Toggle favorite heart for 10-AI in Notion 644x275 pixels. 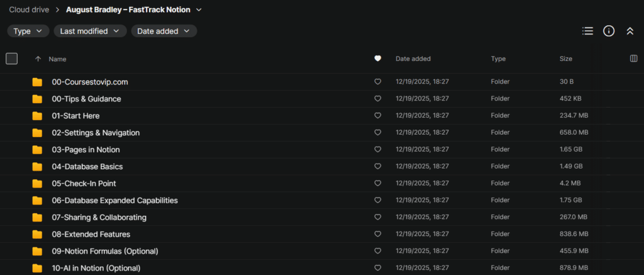(x=377, y=268)
